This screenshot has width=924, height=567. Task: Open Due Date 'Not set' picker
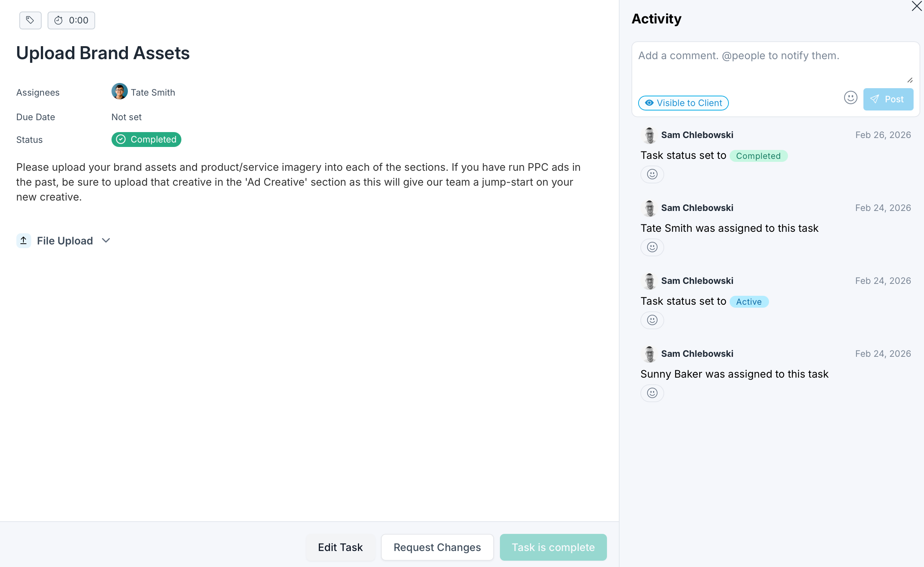tap(126, 117)
